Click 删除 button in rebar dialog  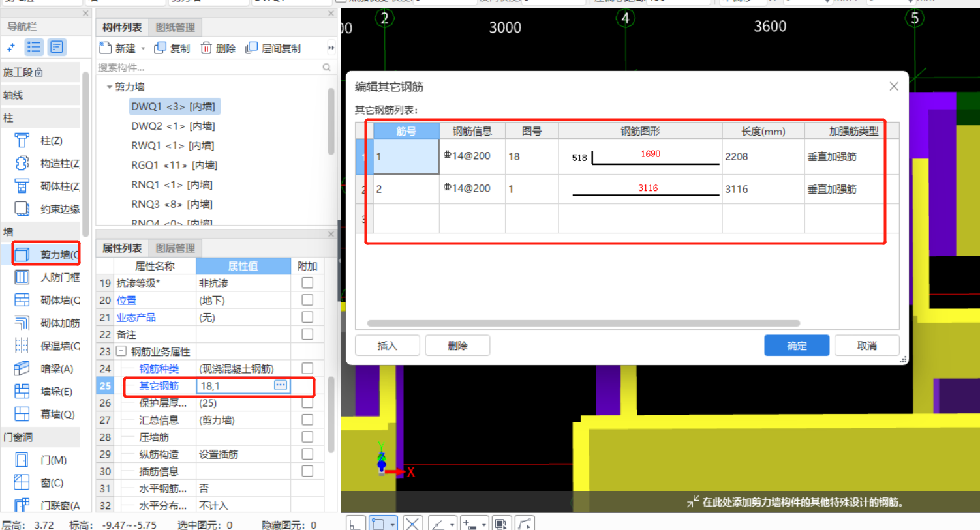pos(457,346)
